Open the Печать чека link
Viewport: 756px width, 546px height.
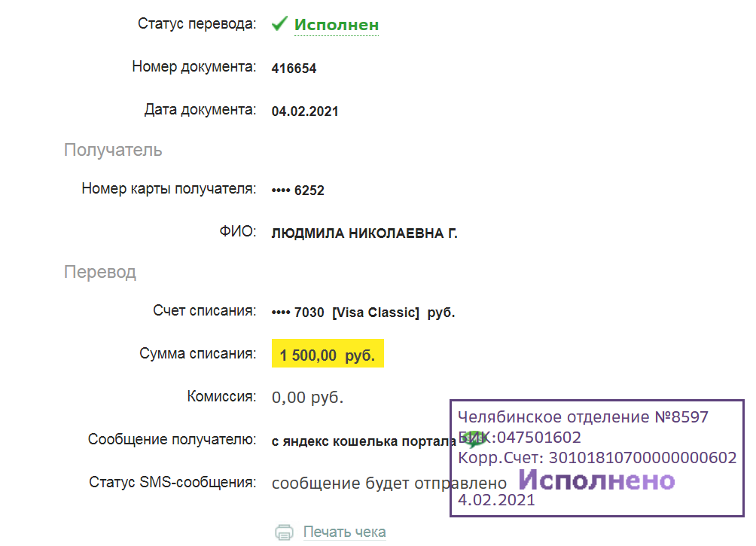[x=344, y=532]
